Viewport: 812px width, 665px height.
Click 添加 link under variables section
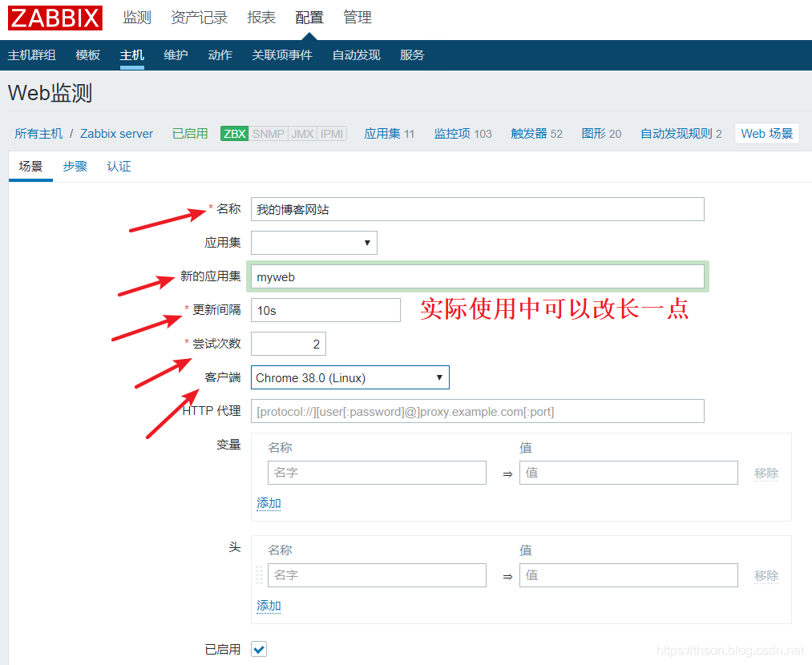[x=269, y=503]
